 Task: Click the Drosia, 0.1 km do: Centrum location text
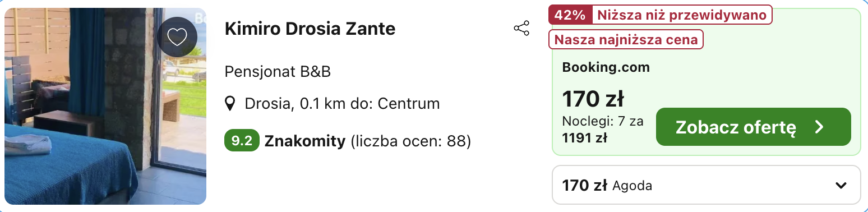(x=342, y=104)
